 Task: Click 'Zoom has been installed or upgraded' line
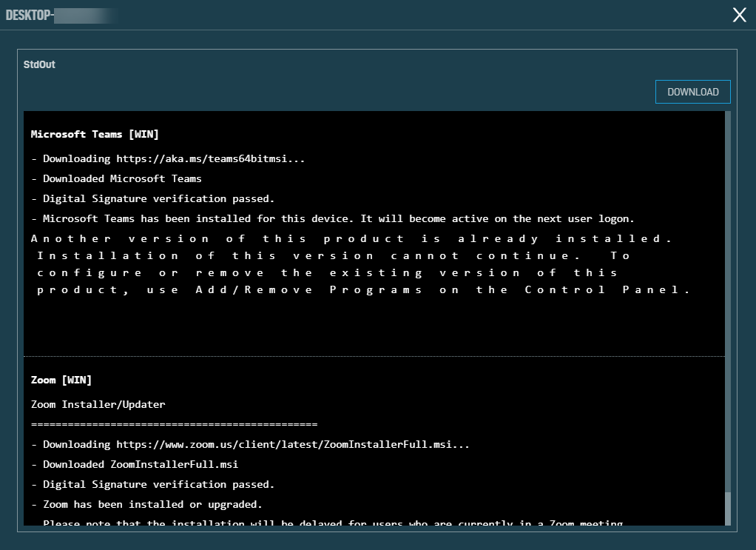coord(146,504)
